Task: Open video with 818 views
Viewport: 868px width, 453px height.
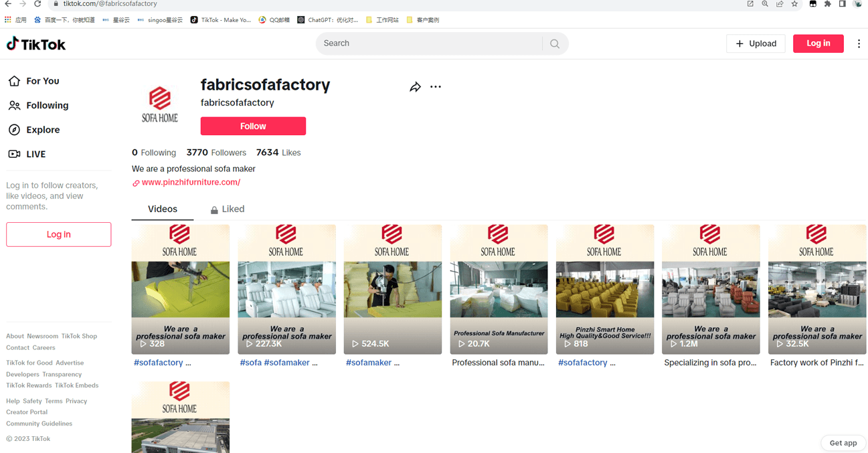Action: [605, 289]
